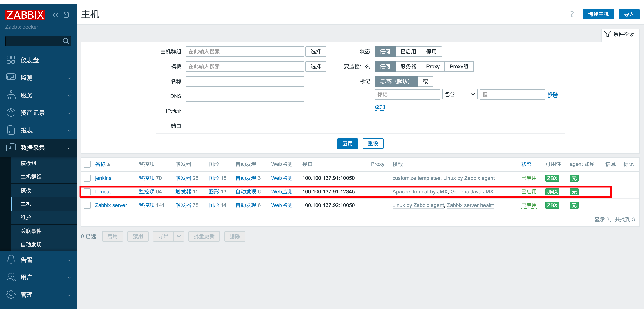Expand the 服务 menu chevron
Viewport: 644px width, 309px height.
(x=69, y=95)
